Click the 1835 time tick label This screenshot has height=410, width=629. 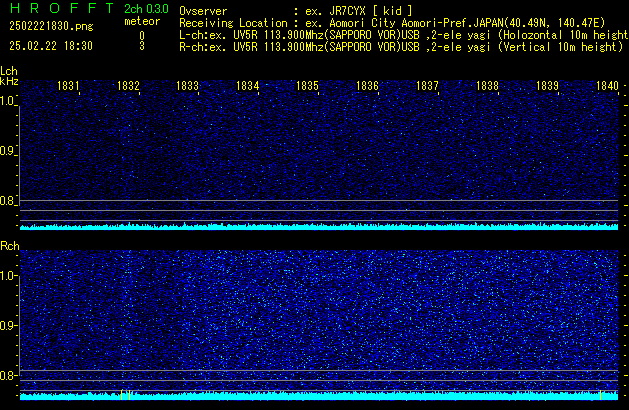point(307,86)
